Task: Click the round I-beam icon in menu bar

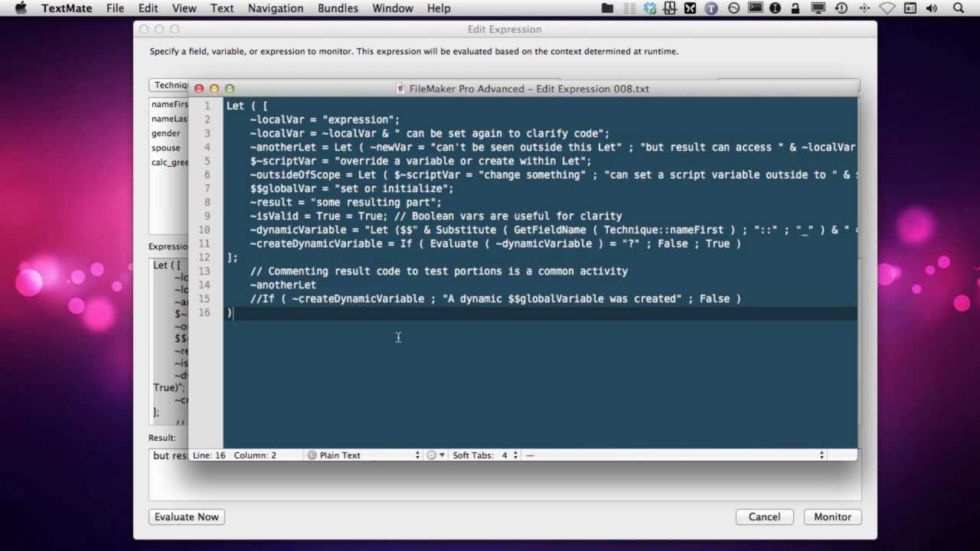Action: click(775, 8)
